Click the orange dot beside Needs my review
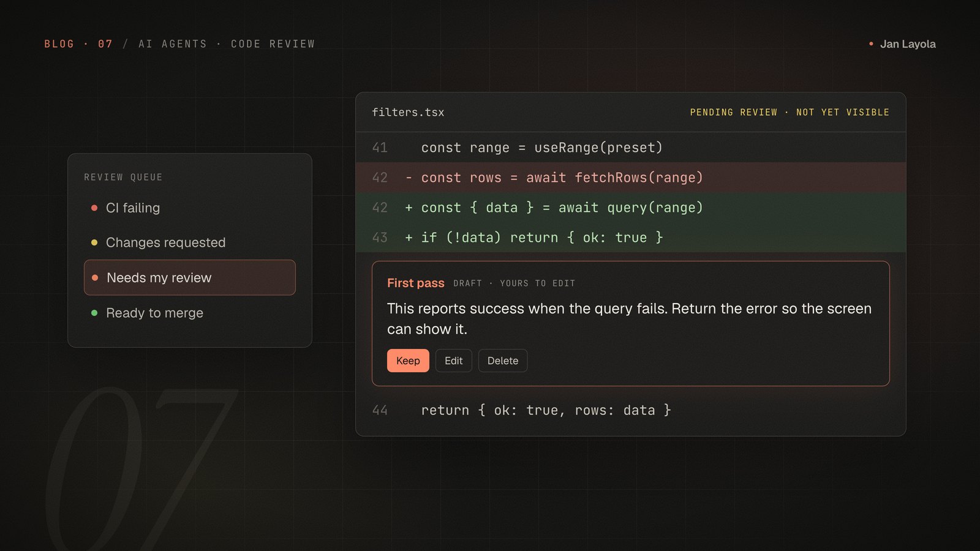Image resolution: width=980 pixels, height=551 pixels. (x=95, y=278)
